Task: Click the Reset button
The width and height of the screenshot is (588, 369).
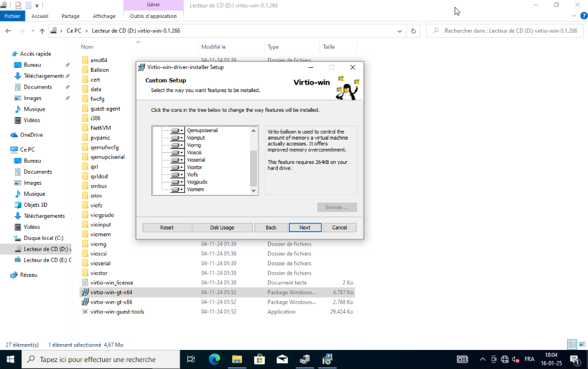Action: (x=167, y=228)
